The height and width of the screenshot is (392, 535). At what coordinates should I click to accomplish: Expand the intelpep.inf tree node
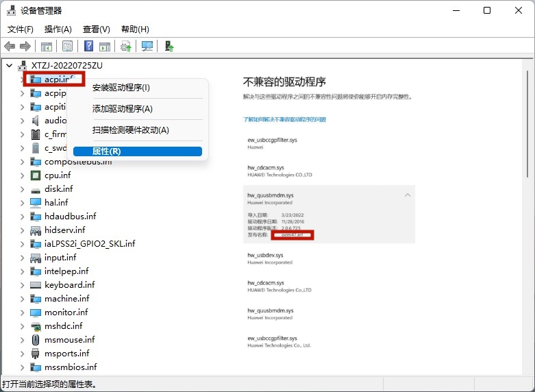point(22,271)
